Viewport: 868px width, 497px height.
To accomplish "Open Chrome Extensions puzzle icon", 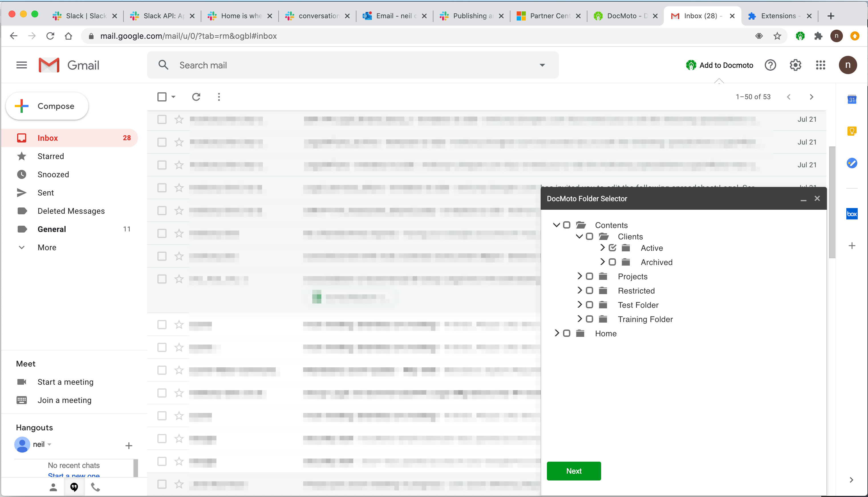I will point(818,36).
